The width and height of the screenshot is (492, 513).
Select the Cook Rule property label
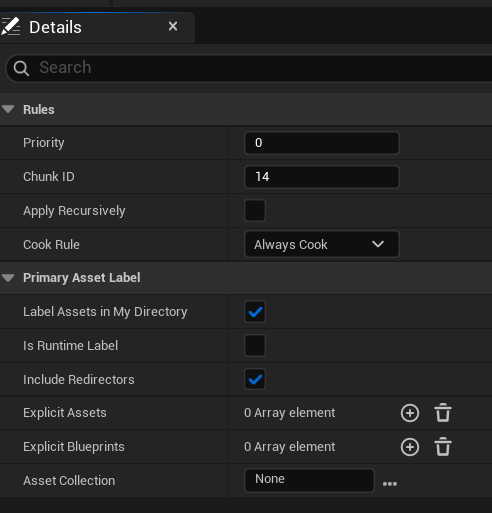51,245
